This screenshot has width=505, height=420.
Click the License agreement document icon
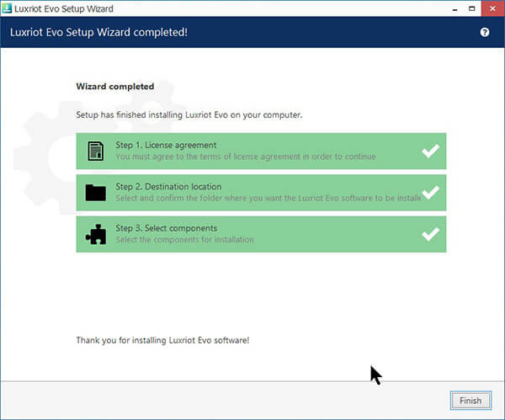(x=95, y=152)
